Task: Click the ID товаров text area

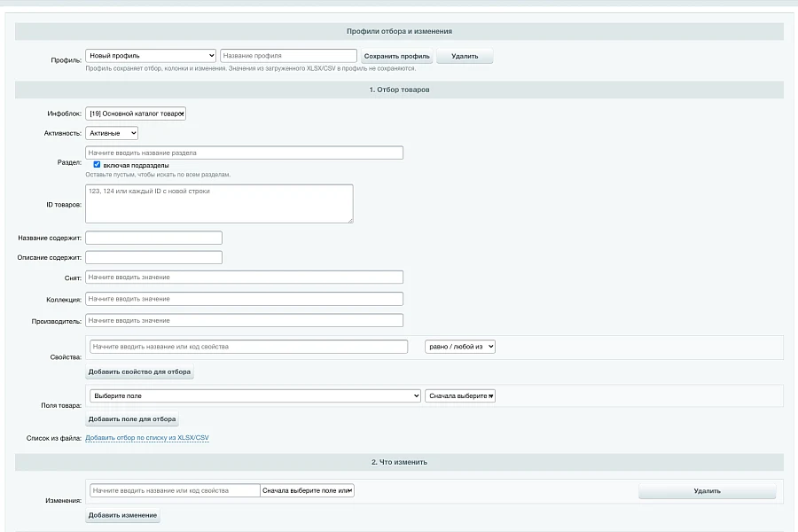Action: tap(219, 204)
